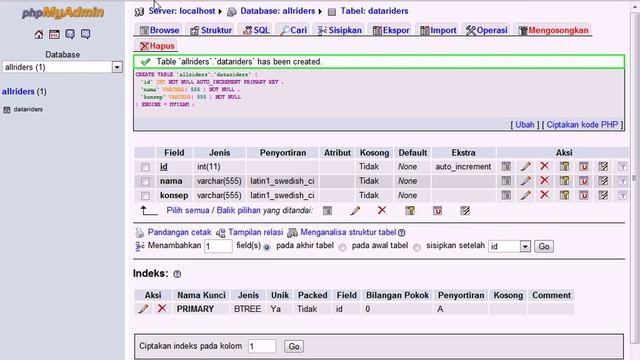
Task: Click the red X drop icon for field nama
Action: pos(544,180)
